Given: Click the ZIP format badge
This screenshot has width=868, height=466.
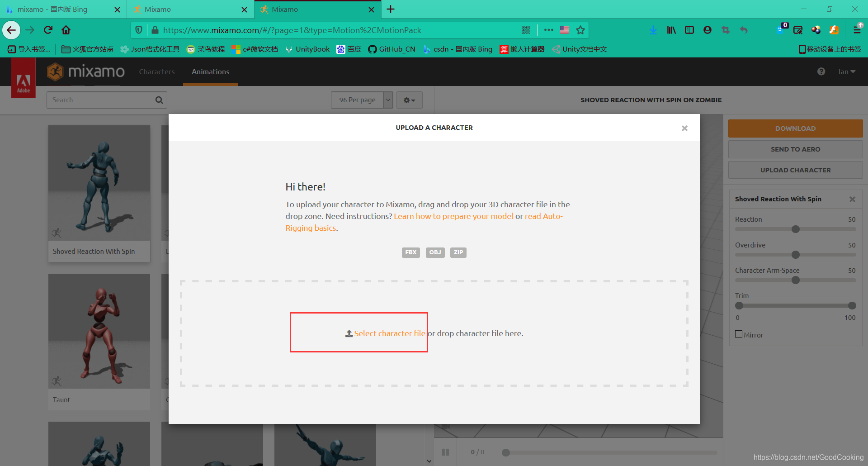Looking at the screenshot, I should pyautogui.click(x=458, y=252).
